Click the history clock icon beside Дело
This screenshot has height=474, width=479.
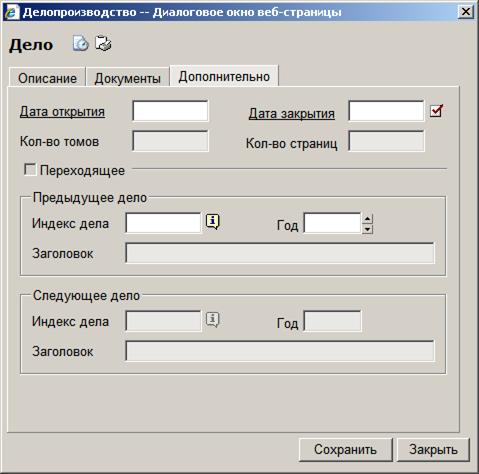tap(81, 44)
